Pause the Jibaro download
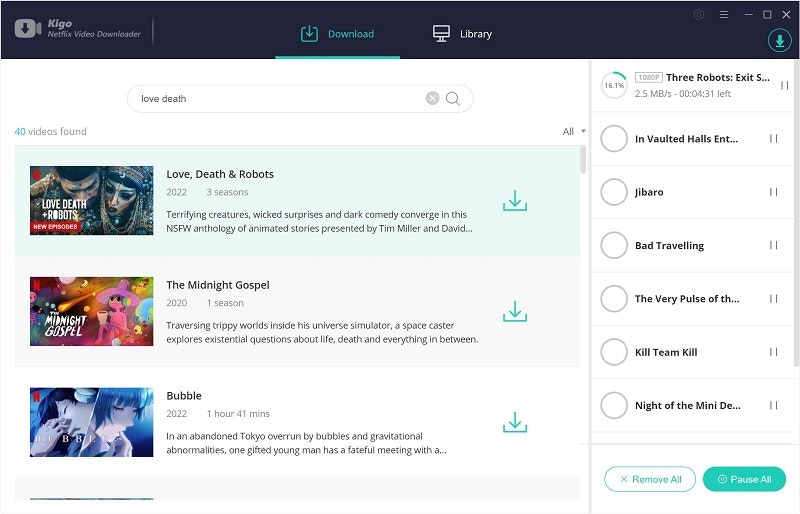 (773, 192)
